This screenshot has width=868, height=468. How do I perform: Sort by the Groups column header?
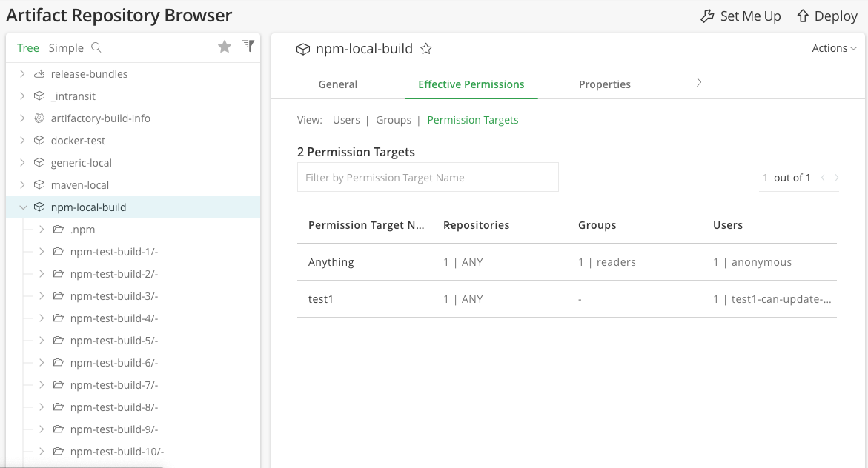[x=597, y=225]
